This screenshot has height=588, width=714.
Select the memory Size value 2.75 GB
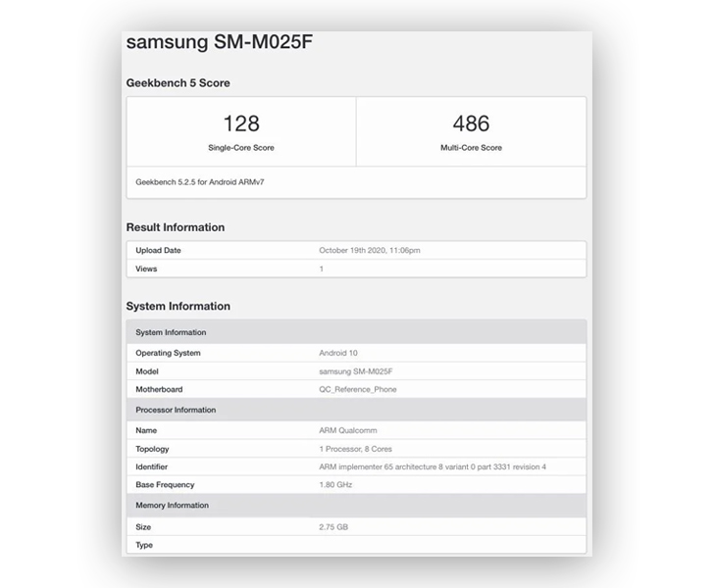pyautogui.click(x=333, y=527)
